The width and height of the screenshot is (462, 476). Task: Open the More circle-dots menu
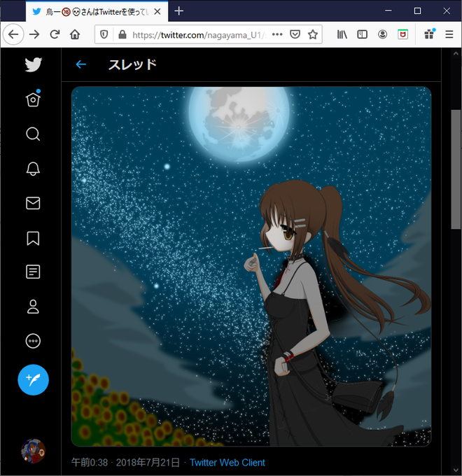click(x=33, y=341)
